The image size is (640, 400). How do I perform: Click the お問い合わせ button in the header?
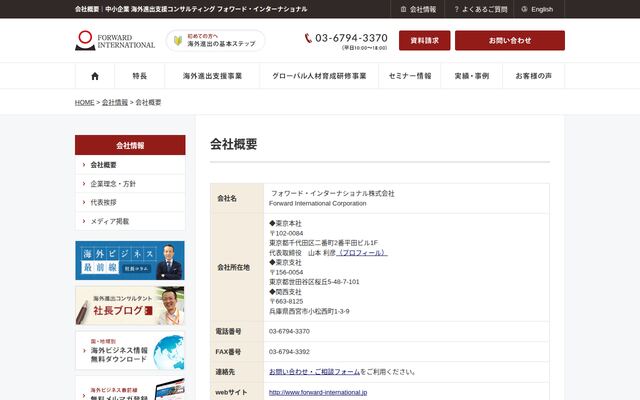coord(510,40)
